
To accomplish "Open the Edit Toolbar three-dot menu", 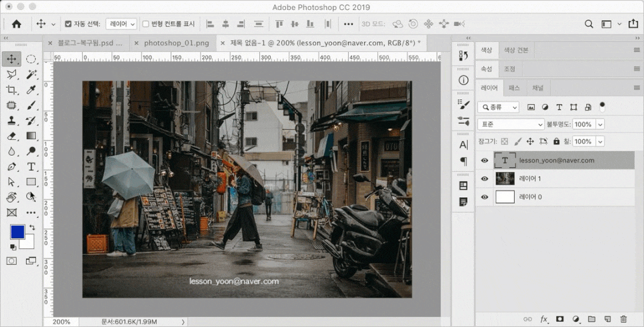I will 31,212.
